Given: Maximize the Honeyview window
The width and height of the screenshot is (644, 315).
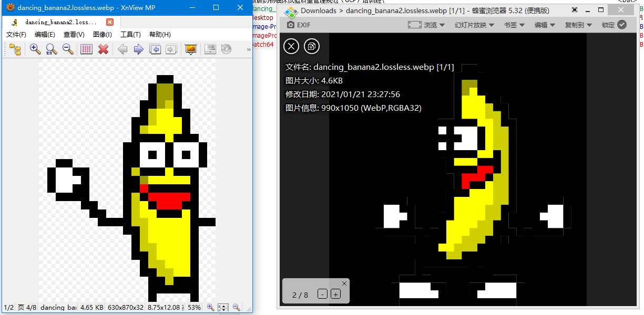Looking at the screenshot, I should click(600, 10).
